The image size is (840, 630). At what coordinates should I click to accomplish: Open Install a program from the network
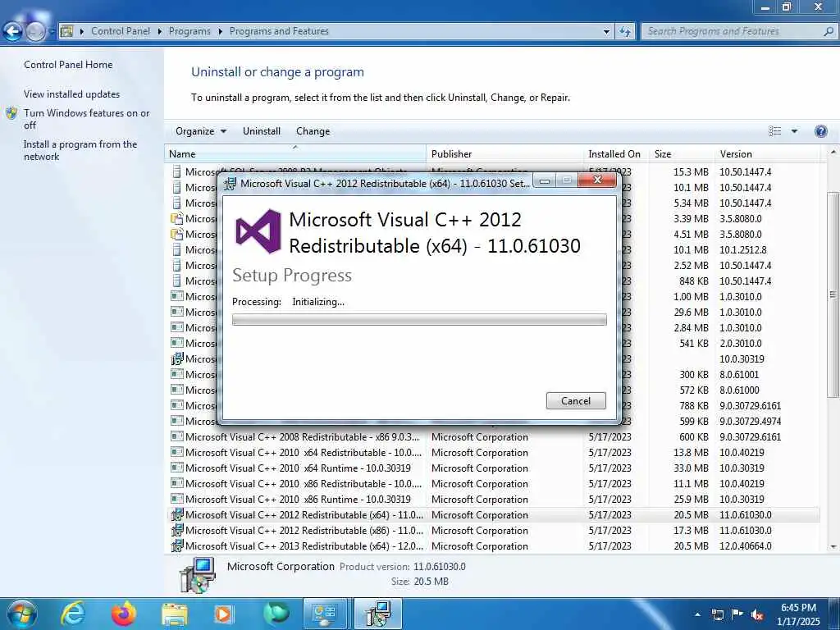click(x=80, y=150)
